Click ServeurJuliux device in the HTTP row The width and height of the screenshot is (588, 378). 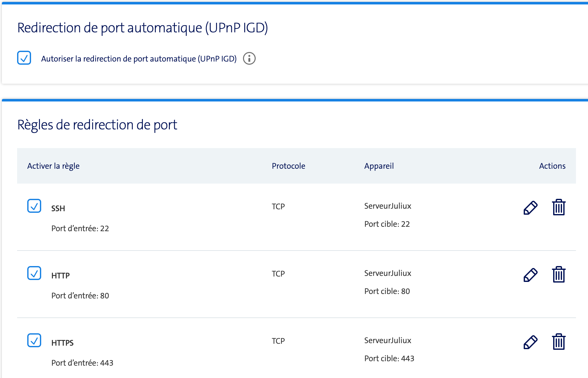388,273
